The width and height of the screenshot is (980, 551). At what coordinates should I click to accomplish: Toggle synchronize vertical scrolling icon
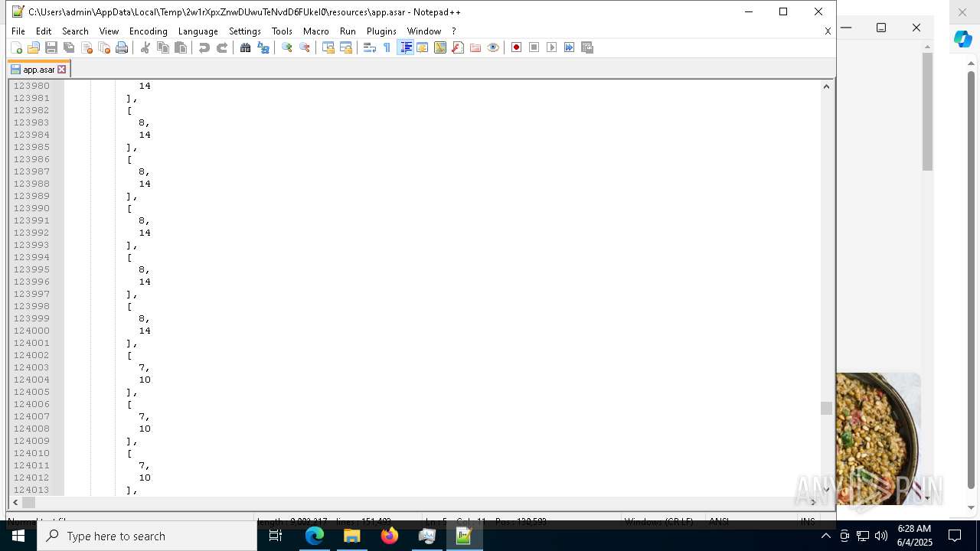[x=328, y=47]
